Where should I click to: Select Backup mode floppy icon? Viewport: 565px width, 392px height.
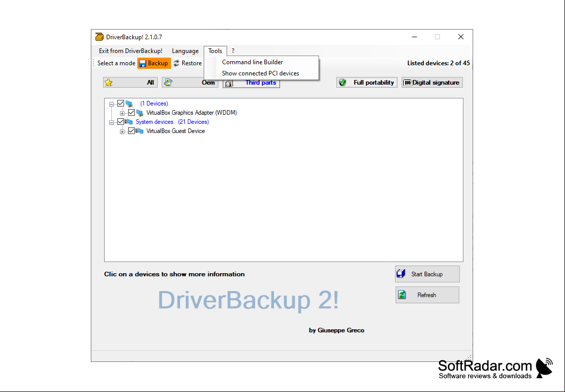point(143,63)
